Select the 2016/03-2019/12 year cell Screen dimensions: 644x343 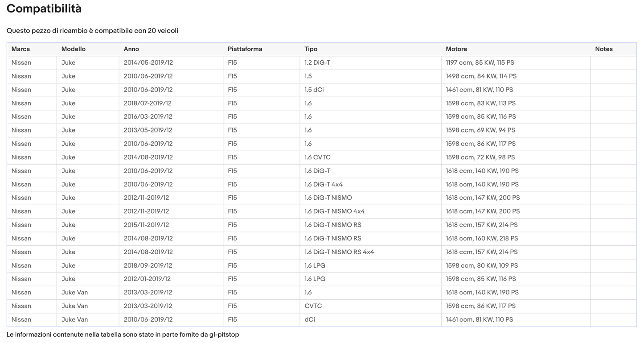point(148,116)
